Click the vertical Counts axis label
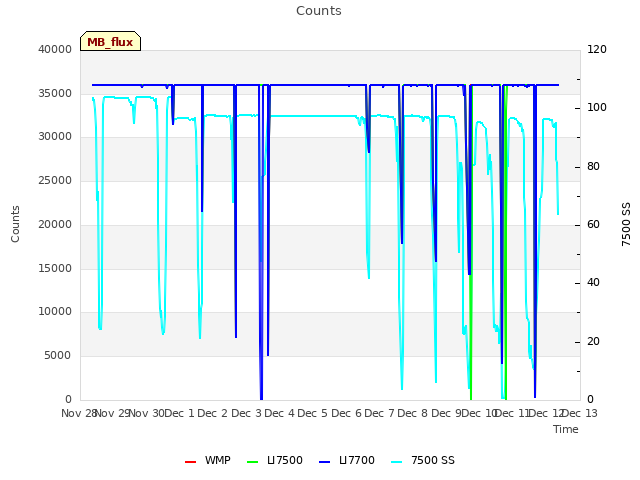640x480 pixels. point(15,224)
